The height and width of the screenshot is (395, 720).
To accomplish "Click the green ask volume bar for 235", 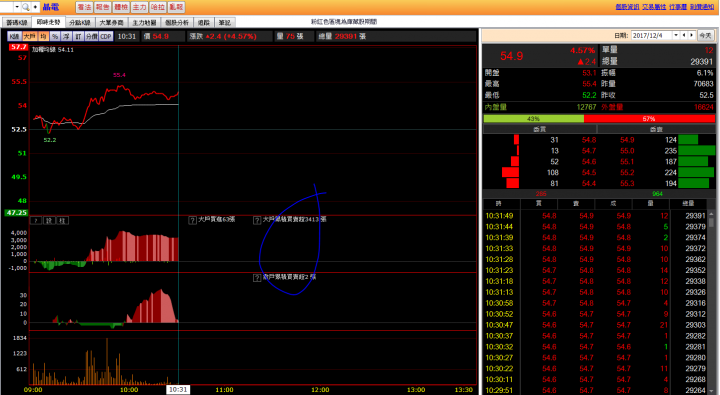I will click(697, 151).
